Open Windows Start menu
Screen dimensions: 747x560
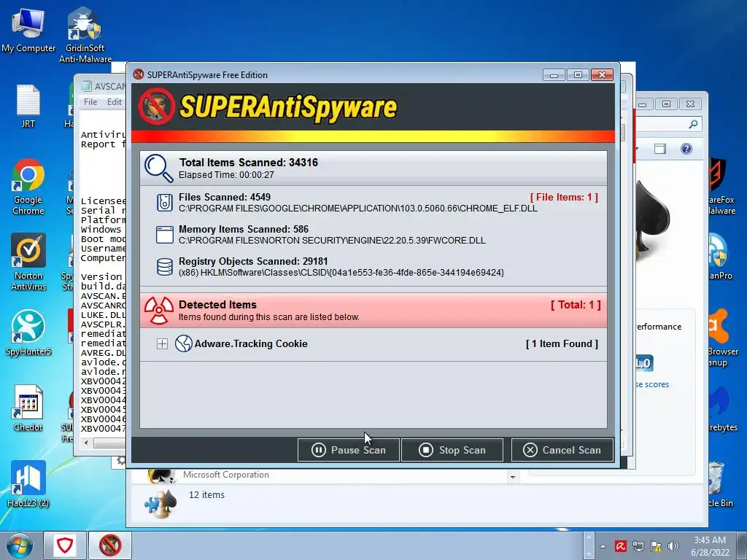[x=19, y=545]
